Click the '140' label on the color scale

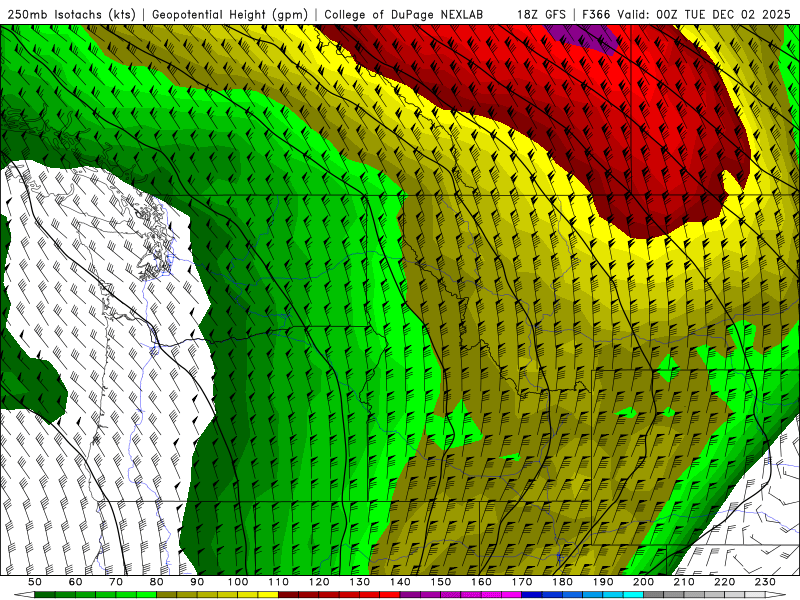click(400, 582)
